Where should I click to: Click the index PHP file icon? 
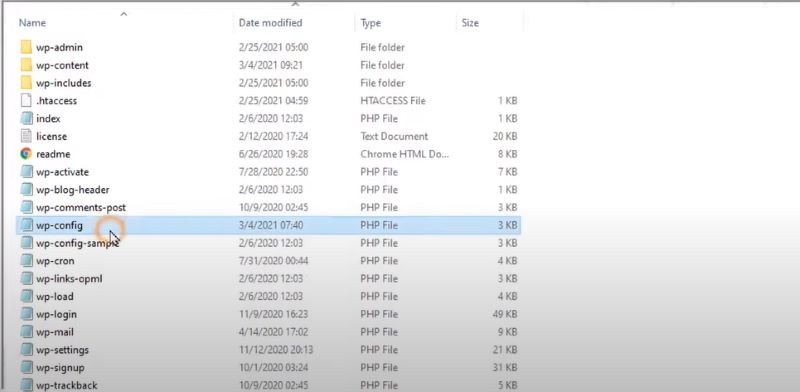coord(26,118)
